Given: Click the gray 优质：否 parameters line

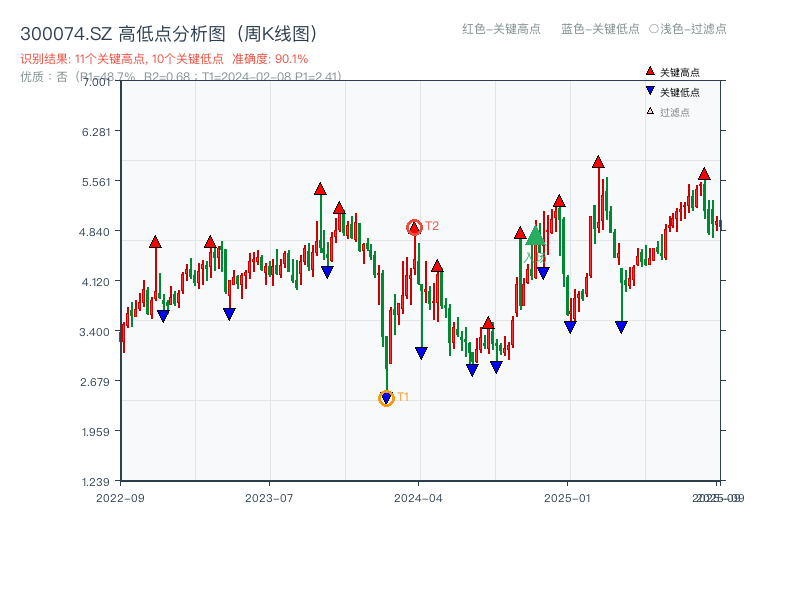Looking at the screenshot, I should (181, 77).
